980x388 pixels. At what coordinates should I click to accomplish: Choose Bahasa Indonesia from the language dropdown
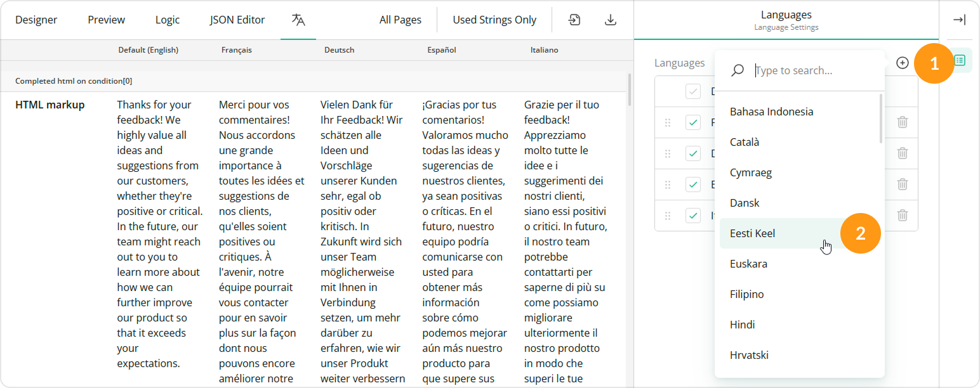tap(772, 111)
